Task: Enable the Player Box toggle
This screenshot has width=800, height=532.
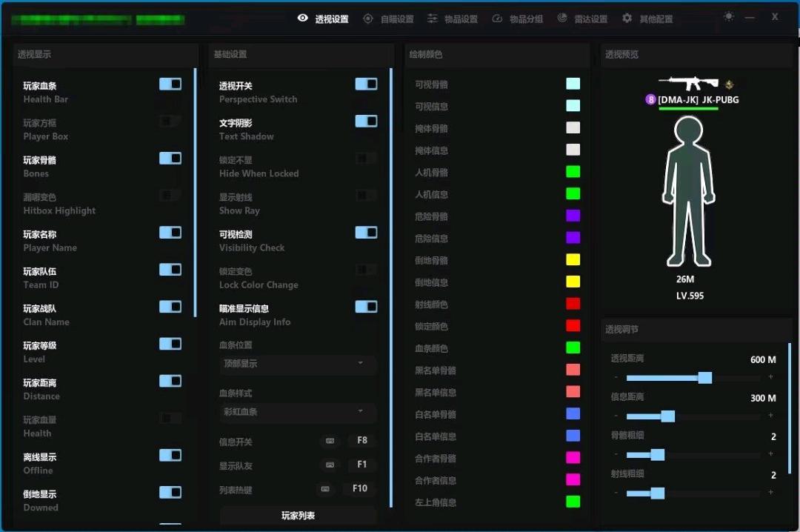Action: 170,121
